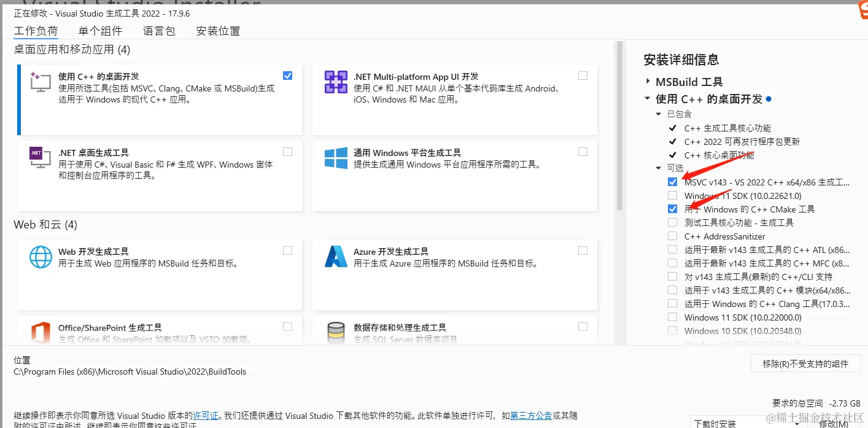This screenshot has height=428, width=868.
Task: Check the 通用 Windows 平台生成工具 checkbox
Action: click(x=583, y=152)
